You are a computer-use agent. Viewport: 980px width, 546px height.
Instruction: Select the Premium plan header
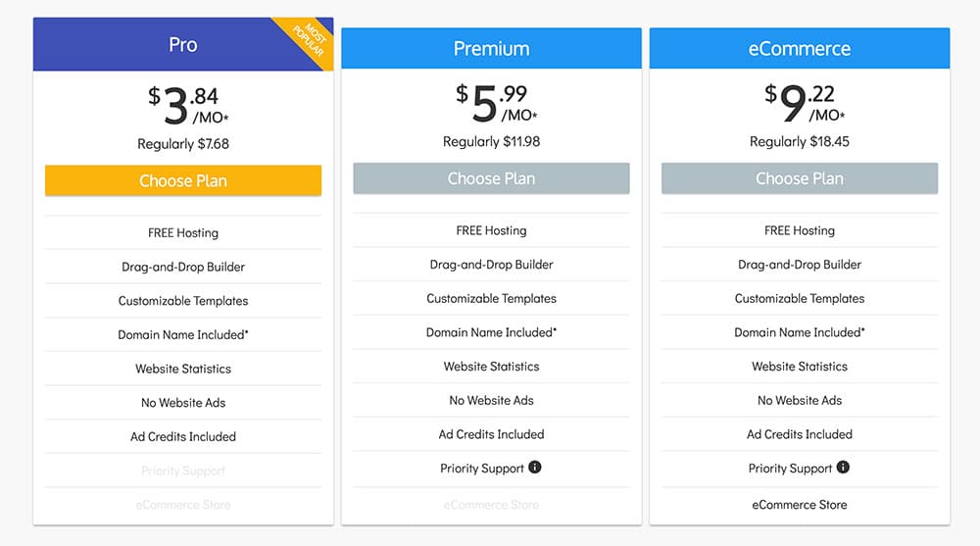491,48
